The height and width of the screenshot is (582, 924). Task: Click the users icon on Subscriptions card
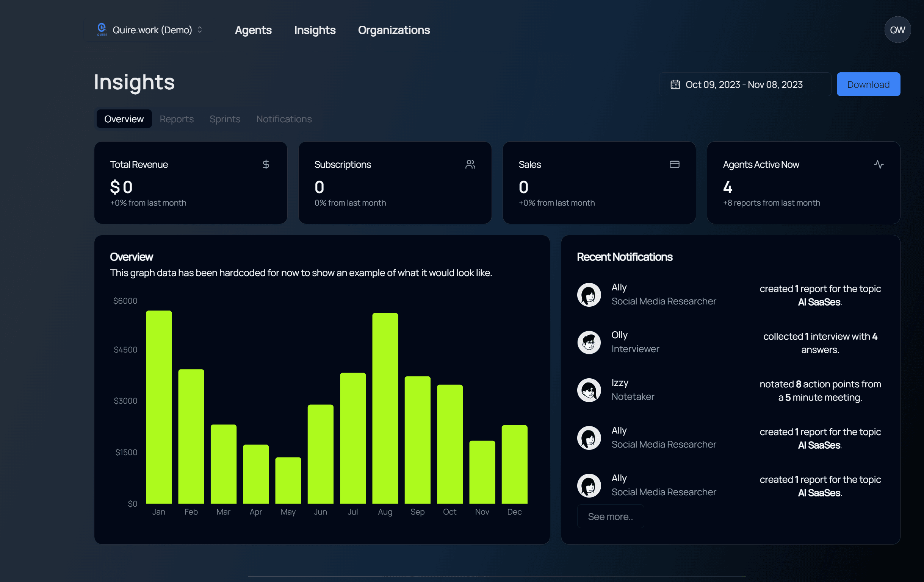coord(470,164)
